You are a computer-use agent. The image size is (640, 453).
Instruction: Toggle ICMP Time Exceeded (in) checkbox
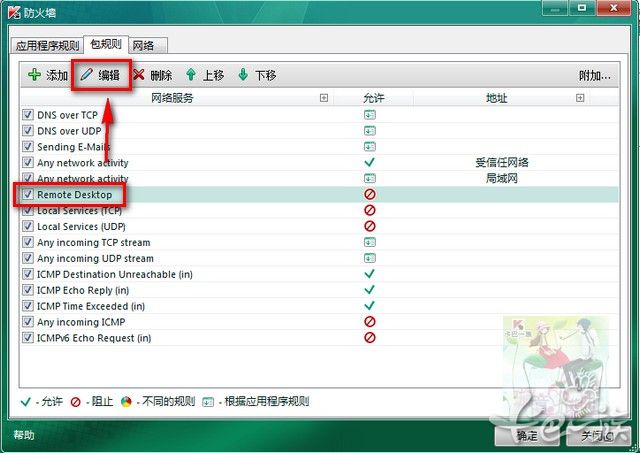(x=28, y=306)
